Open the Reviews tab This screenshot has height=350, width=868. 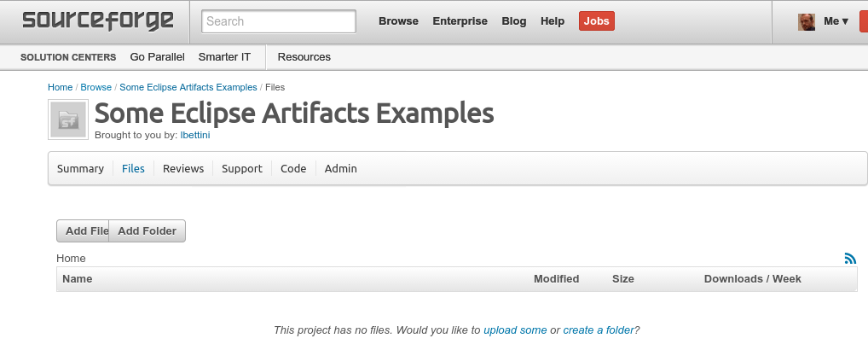point(183,169)
